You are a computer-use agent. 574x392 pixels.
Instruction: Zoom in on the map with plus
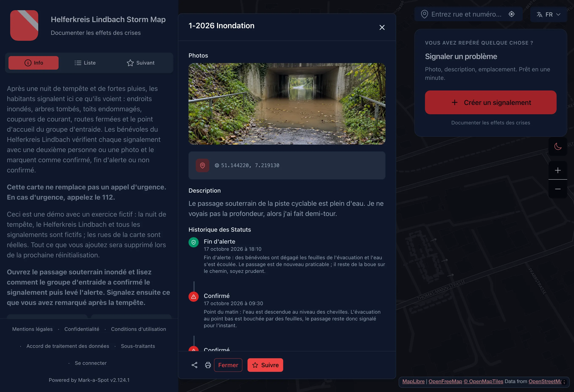(x=558, y=170)
